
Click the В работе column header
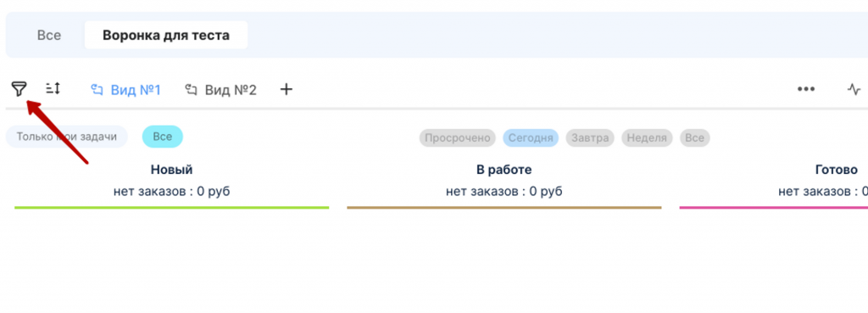tap(504, 170)
